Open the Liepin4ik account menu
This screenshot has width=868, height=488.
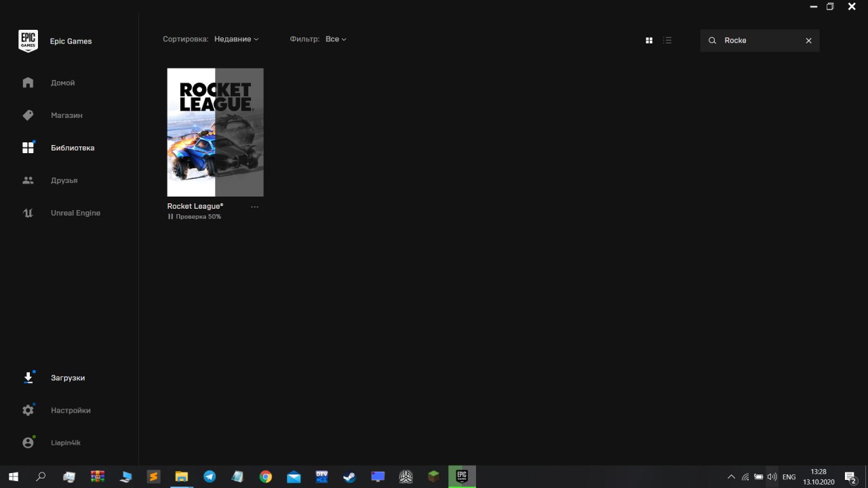66,443
